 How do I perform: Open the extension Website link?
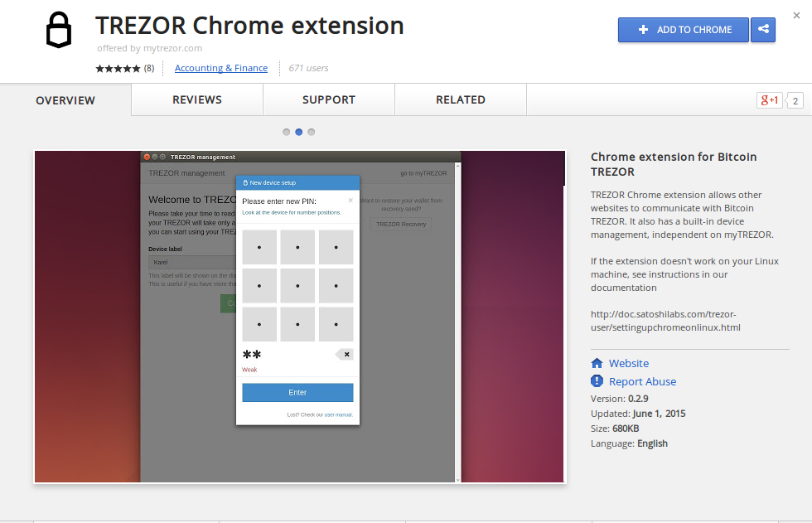629,364
